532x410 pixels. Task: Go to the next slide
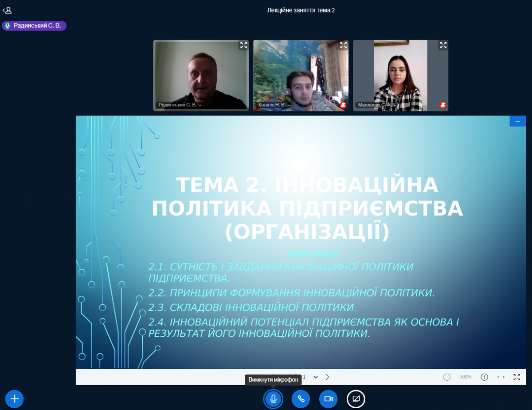click(328, 377)
